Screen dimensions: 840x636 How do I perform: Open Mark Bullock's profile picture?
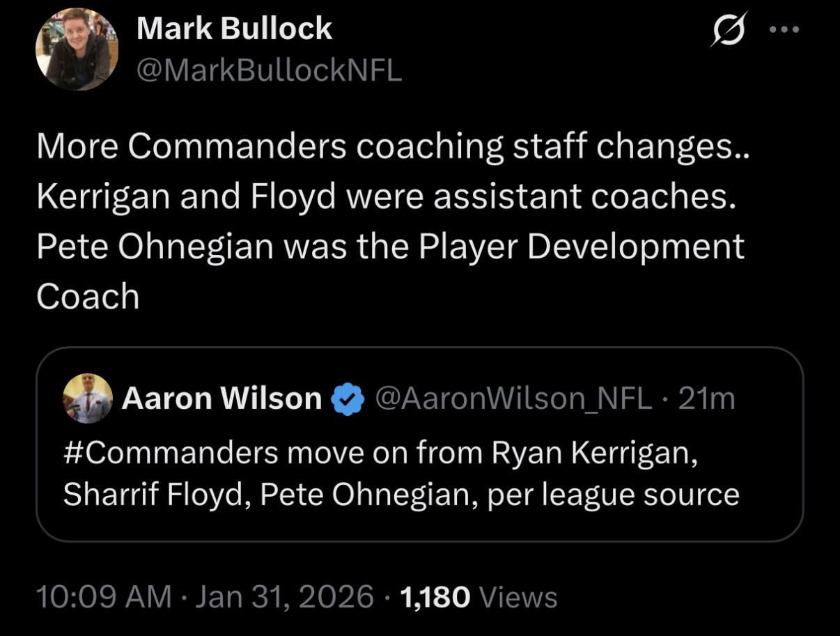(77, 50)
